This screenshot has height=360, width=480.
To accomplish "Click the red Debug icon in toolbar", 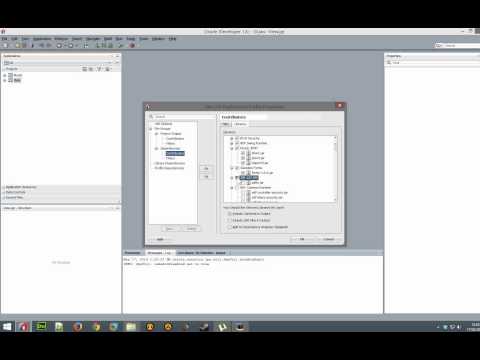I will point(132,45).
